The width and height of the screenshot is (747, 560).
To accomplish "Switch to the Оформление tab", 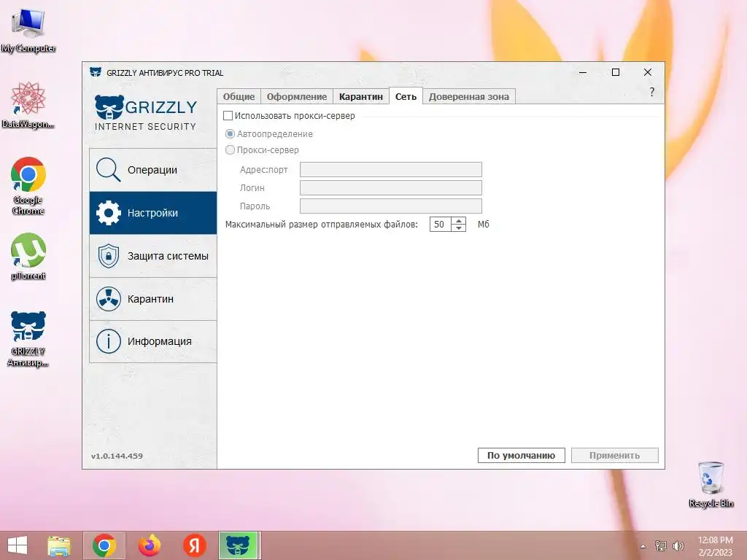I will (x=297, y=97).
